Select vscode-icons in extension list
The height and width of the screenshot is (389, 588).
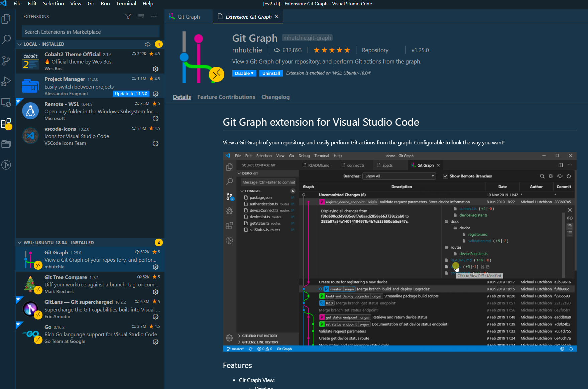[x=90, y=136]
